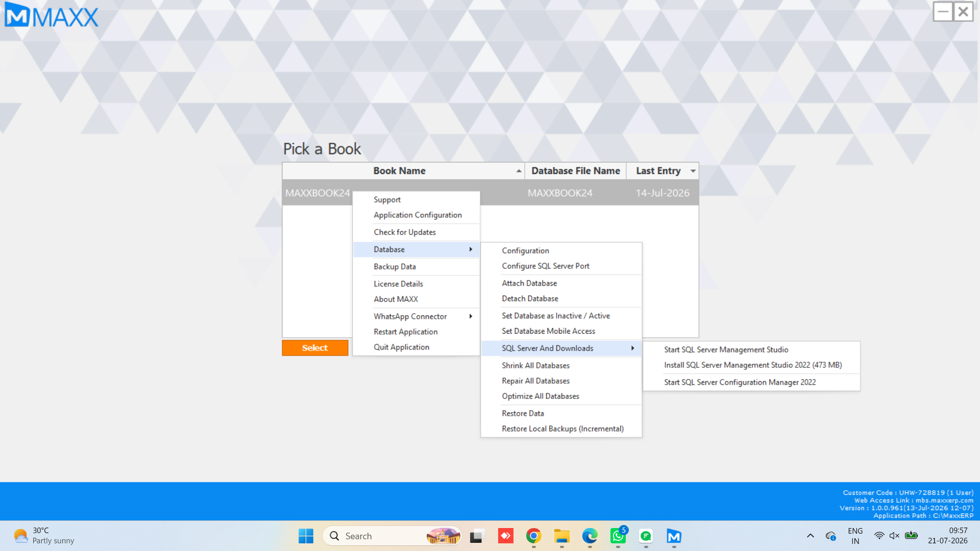Select the MAXXBOOK24 book name cell
The image size is (980, 551).
coord(317,193)
